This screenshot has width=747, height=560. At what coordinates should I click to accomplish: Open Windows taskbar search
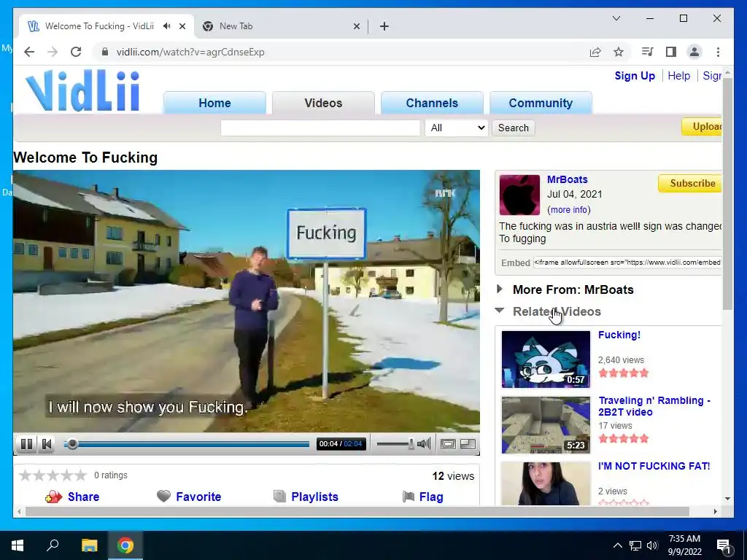(53, 545)
